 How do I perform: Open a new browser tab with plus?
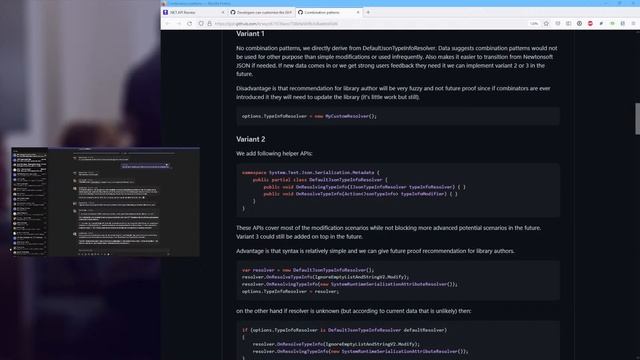[368, 12]
